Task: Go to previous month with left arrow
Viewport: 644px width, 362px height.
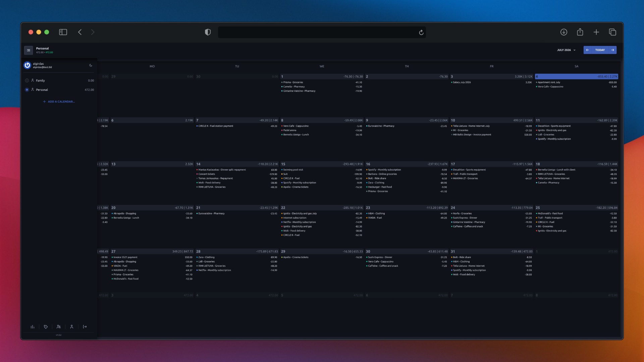Action: pos(587,50)
